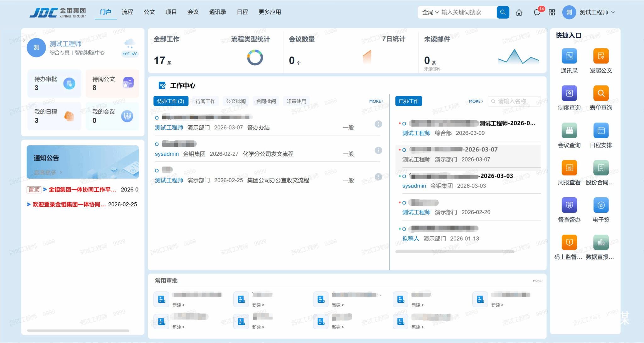
Task: Click the blue search magnifier button
Action: coord(503,12)
